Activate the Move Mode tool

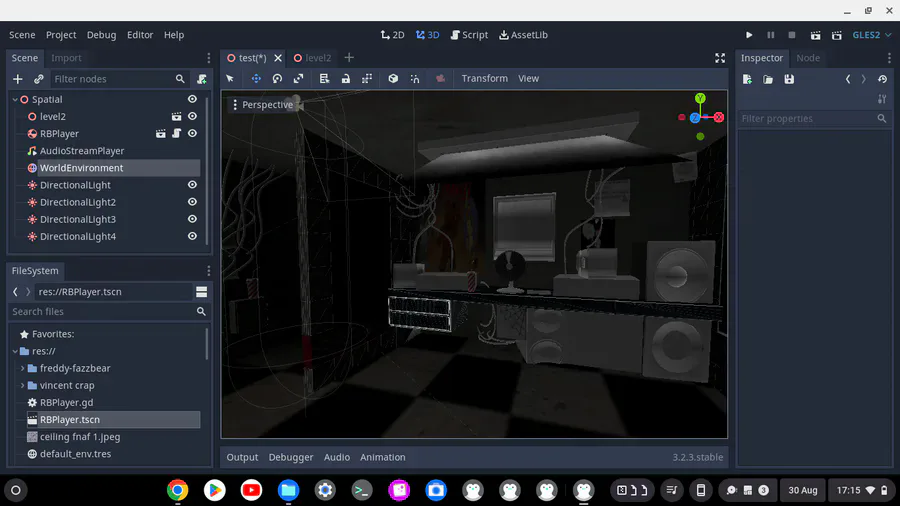coord(256,79)
